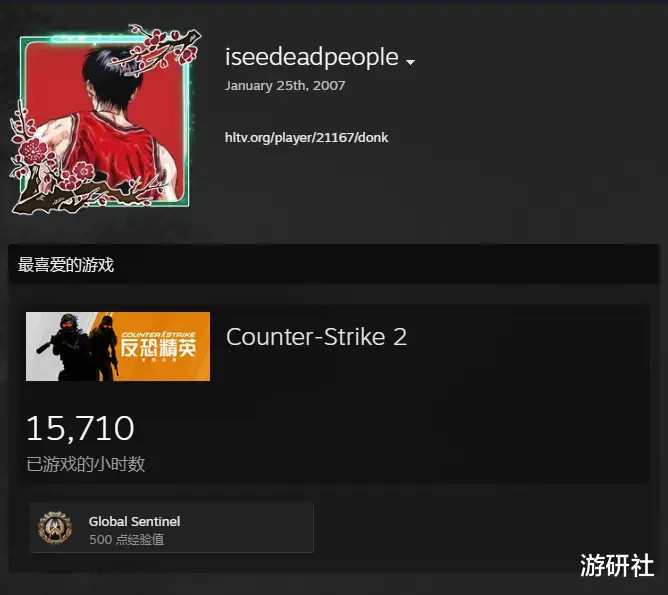Open the Counter-Strike 2 game banner image
The height and width of the screenshot is (595, 668).
118,346
